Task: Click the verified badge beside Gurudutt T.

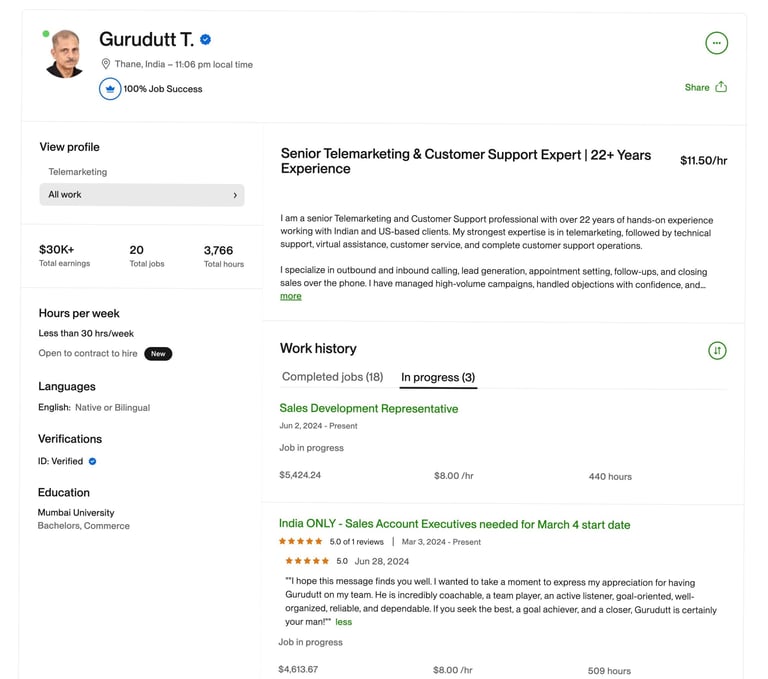Action: click(x=206, y=40)
